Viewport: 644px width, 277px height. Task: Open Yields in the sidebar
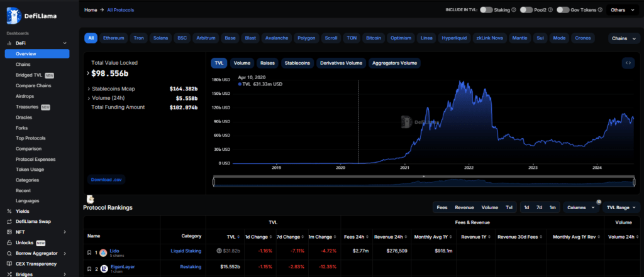point(22,211)
